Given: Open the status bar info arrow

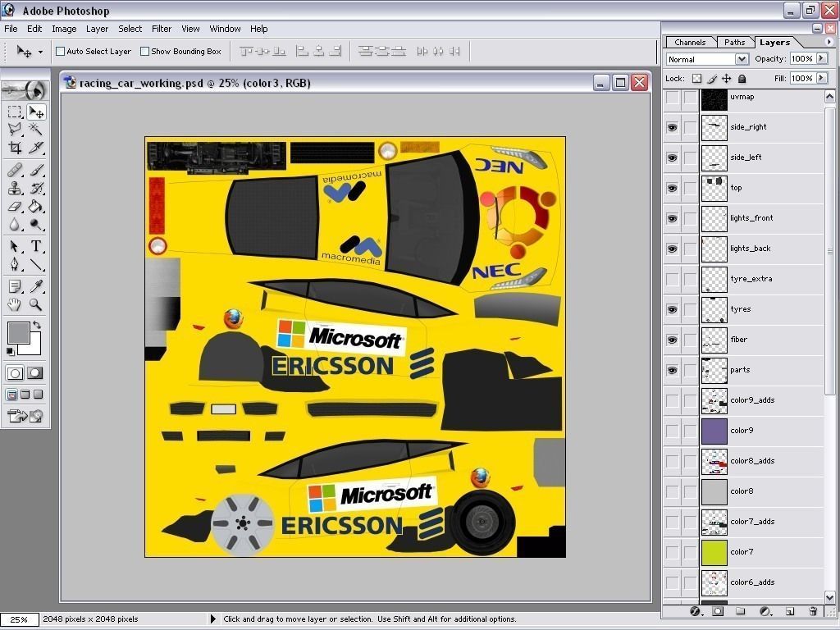Looking at the screenshot, I should pos(212,619).
